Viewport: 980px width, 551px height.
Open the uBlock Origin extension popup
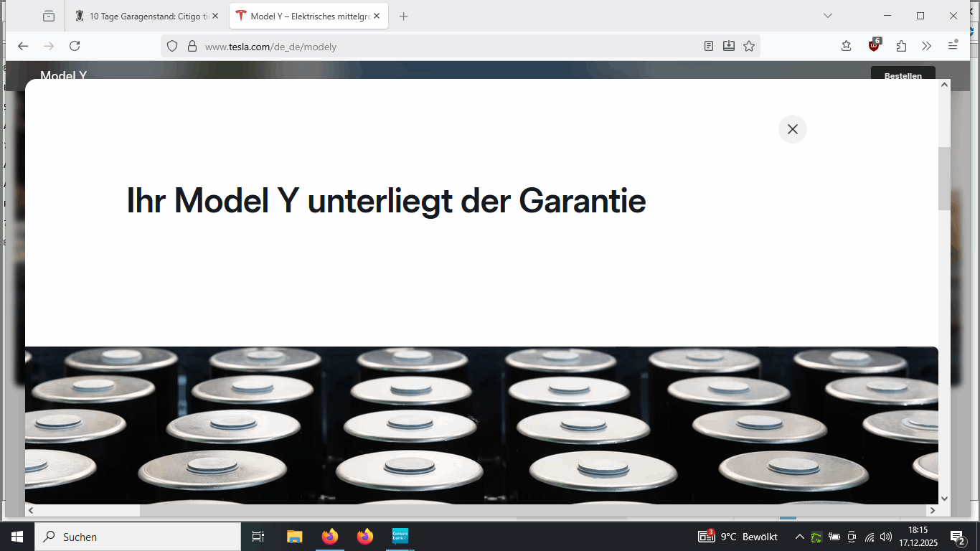point(873,46)
